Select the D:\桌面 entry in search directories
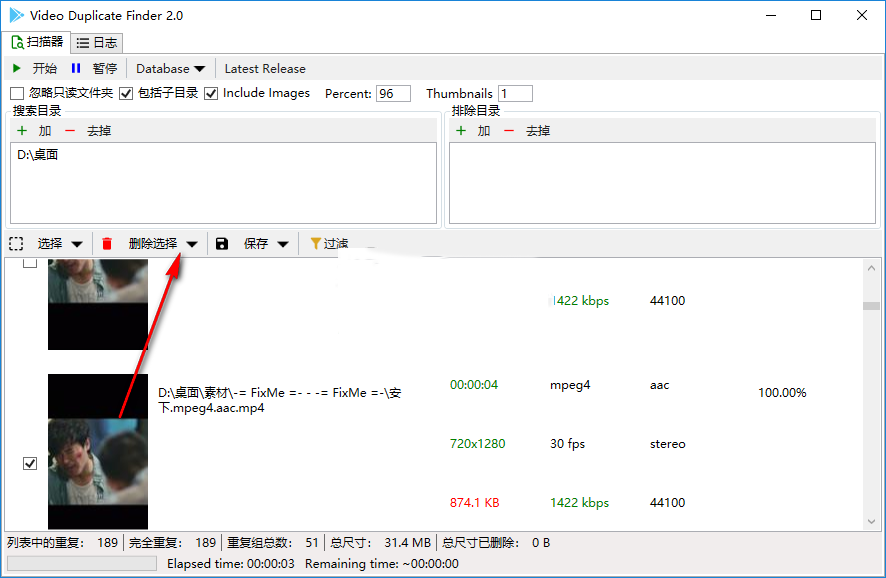Viewport: 886px width, 578px height. point(38,155)
